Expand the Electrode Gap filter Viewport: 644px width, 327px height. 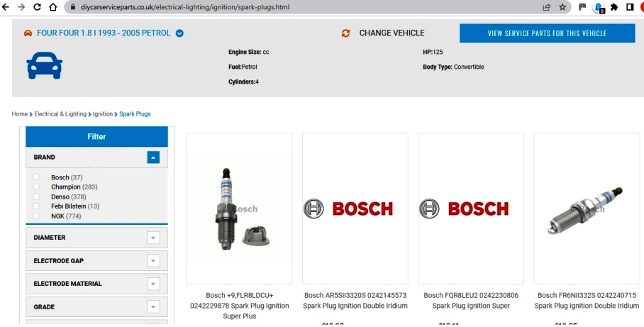point(153,261)
